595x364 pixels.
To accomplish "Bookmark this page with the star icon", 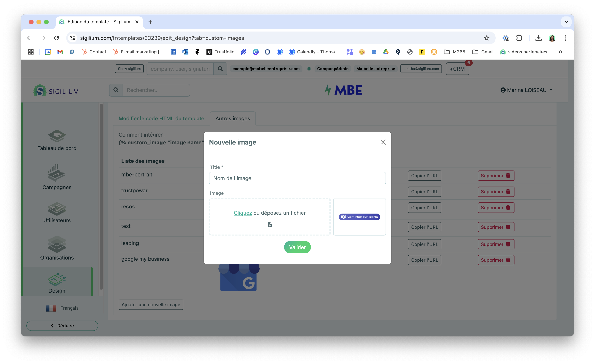I will (x=486, y=38).
